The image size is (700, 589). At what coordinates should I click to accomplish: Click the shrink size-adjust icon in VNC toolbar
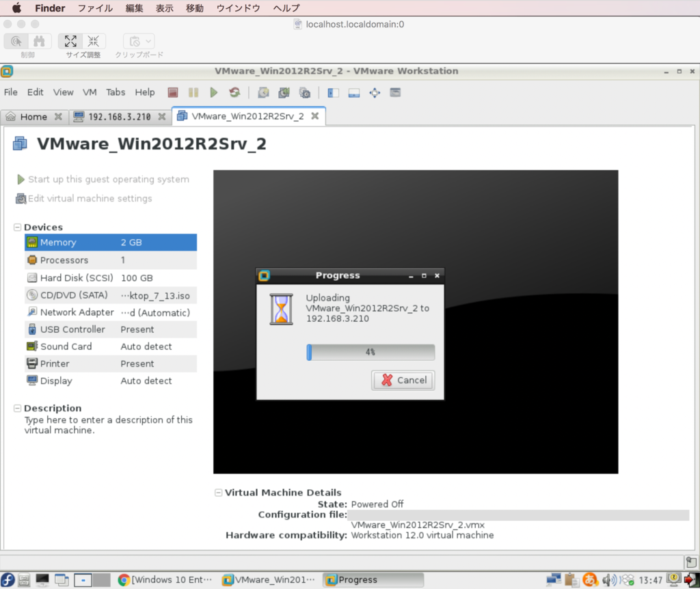tap(93, 42)
